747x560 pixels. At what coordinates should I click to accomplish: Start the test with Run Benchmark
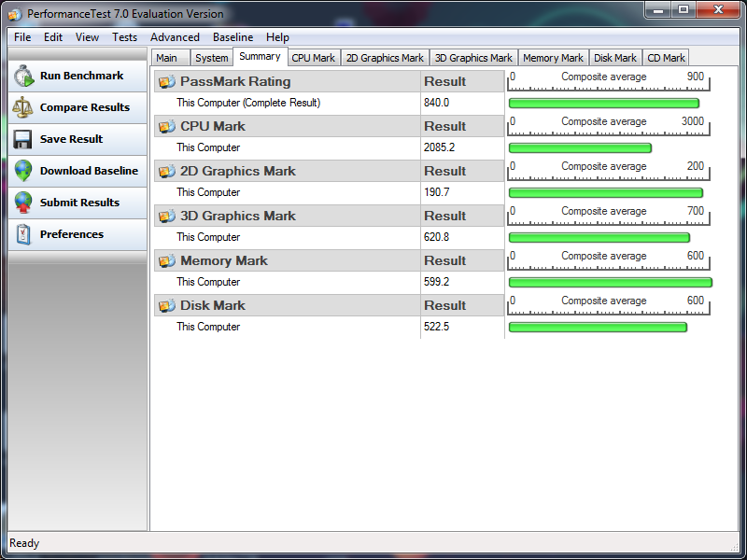click(x=78, y=76)
